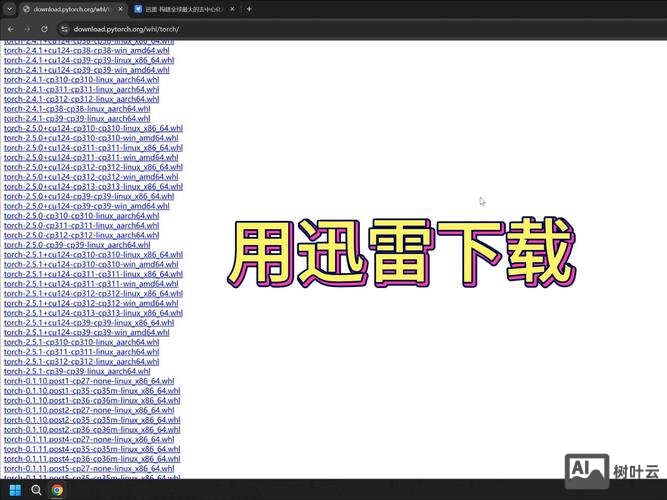Screen dimensions: 667x500
Task: Download torch-2.5.0+cu124-cp313-cp313-linux_x86_64.whl
Action: coord(93,186)
